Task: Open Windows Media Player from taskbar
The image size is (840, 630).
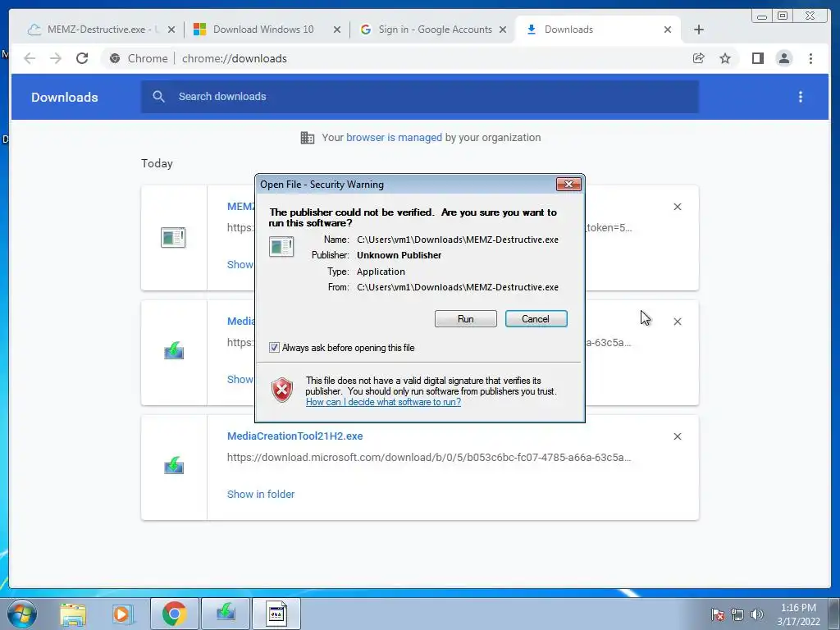Action: point(122,614)
